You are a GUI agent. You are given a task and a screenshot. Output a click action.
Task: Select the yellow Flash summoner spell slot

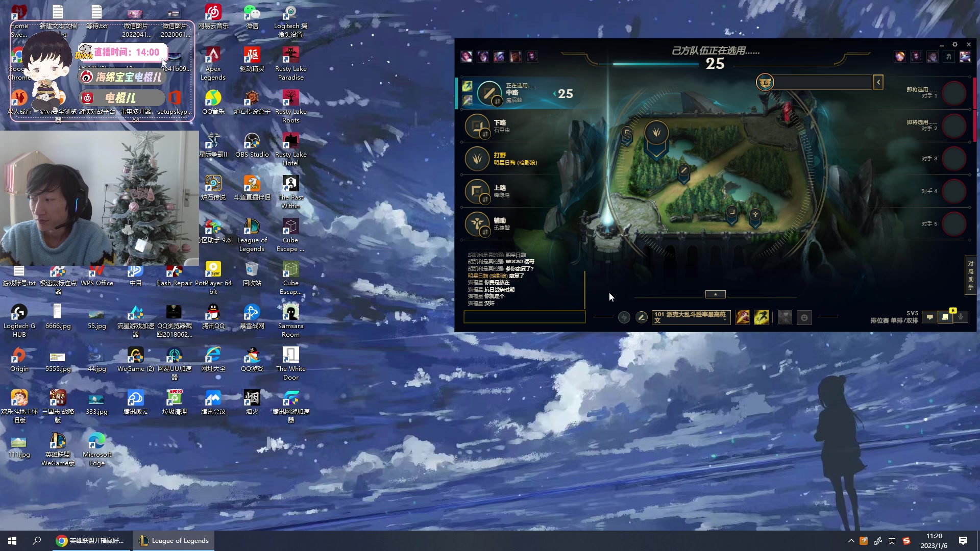pyautogui.click(x=761, y=317)
